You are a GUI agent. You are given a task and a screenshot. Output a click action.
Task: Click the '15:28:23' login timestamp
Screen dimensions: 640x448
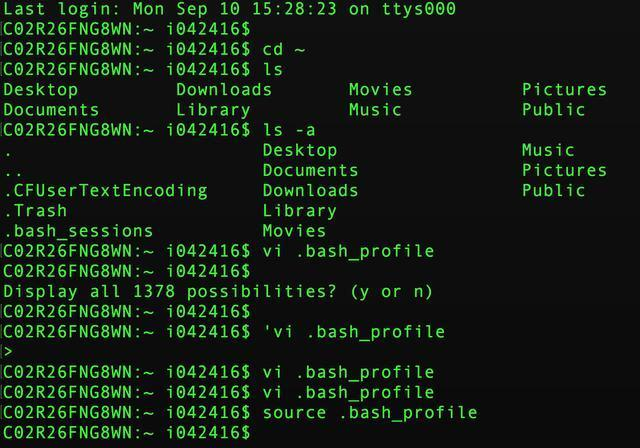coord(294,9)
